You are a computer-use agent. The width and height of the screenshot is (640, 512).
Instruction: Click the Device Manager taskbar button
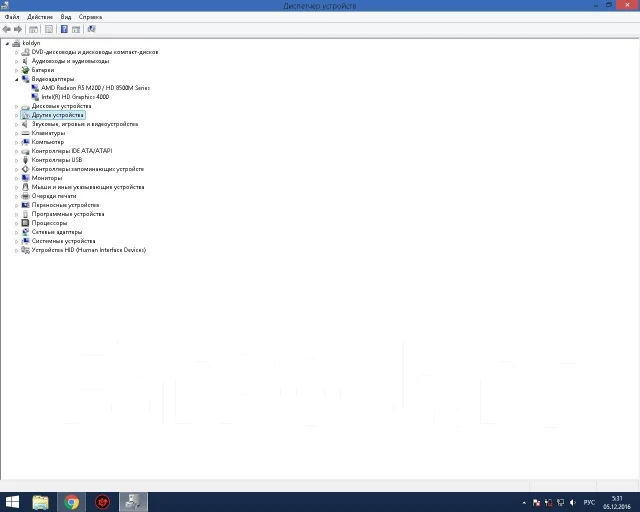[x=133, y=502]
